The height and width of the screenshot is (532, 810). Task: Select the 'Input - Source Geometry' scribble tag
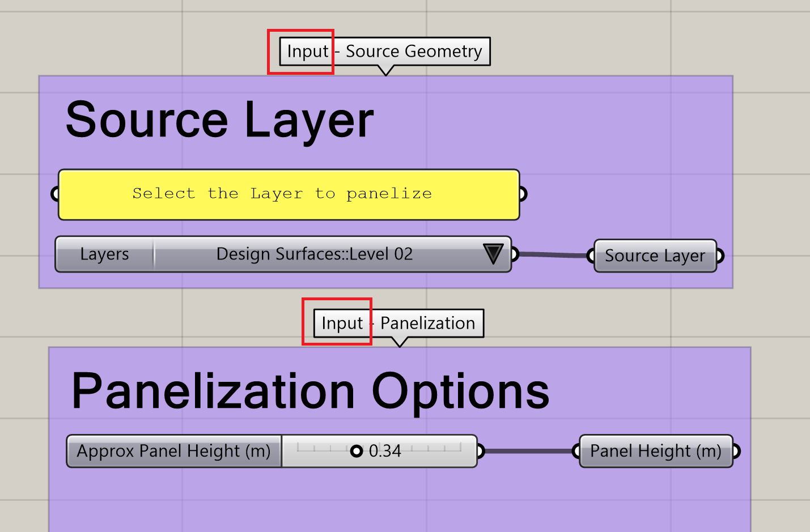(385, 52)
